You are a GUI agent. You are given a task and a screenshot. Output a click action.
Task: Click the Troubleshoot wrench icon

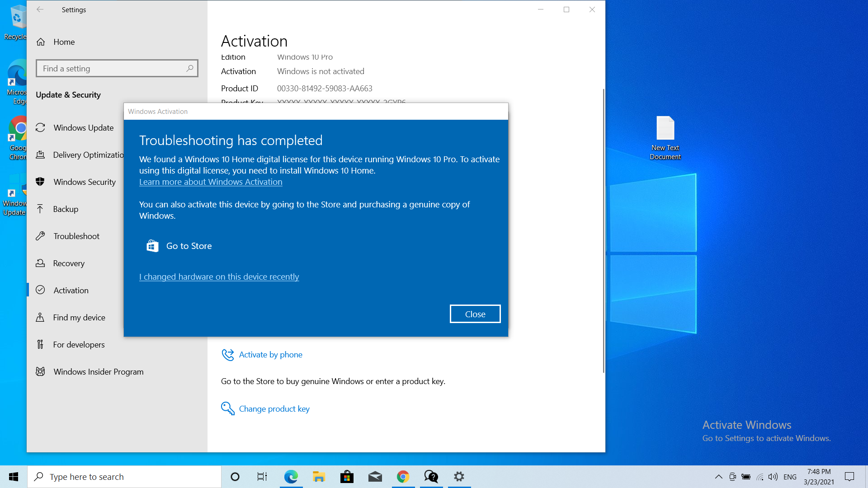40,236
